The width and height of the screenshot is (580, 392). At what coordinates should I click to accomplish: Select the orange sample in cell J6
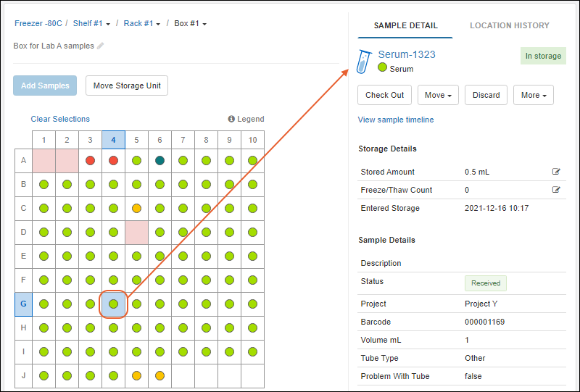[x=159, y=376]
